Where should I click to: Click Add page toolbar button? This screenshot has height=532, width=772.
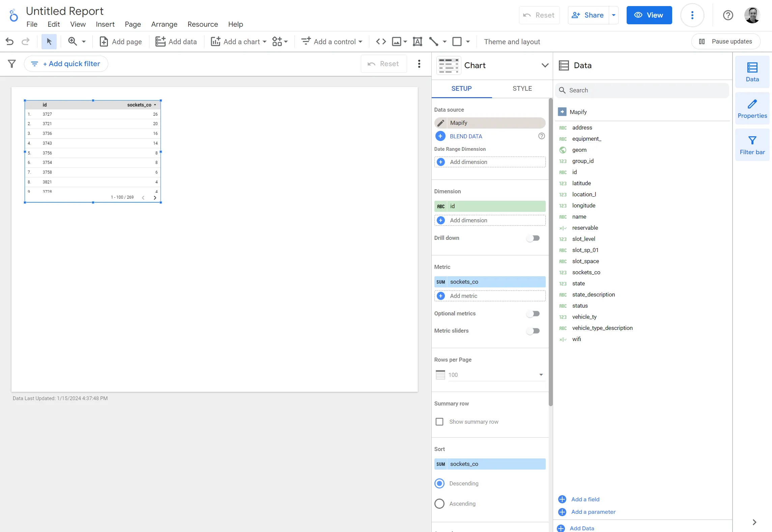click(120, 42)
